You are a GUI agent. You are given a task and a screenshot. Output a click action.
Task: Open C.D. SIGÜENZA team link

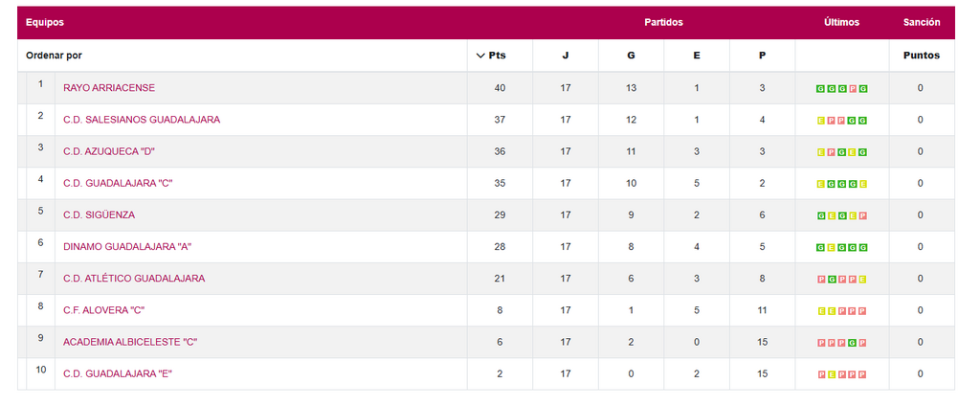point(100,214)
